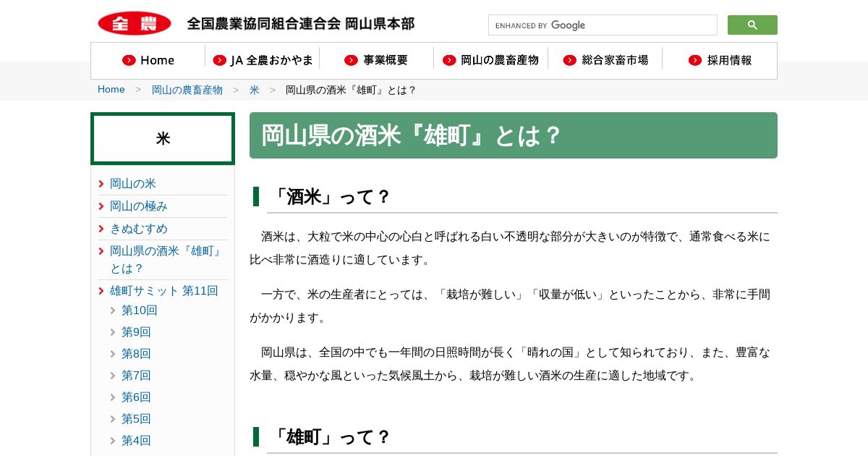Open 岡山県の酒米『雄町』とは？ sidebar link

click(166, 260)
